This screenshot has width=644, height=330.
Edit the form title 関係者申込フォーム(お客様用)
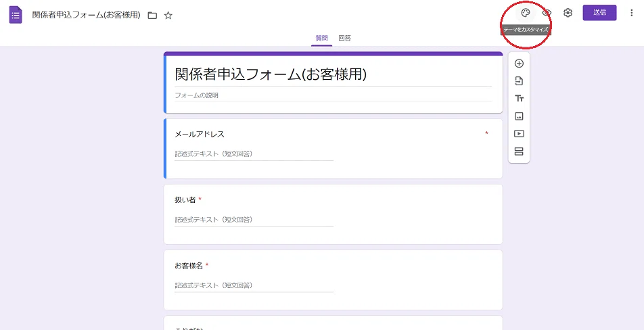coord(333,74)
